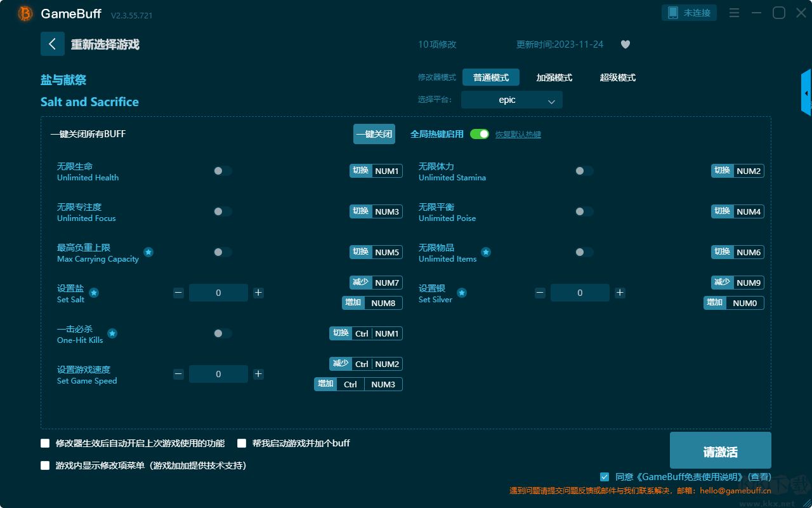Go back using the arrow button
Screen dimensions: 812x508
(53, 44)
